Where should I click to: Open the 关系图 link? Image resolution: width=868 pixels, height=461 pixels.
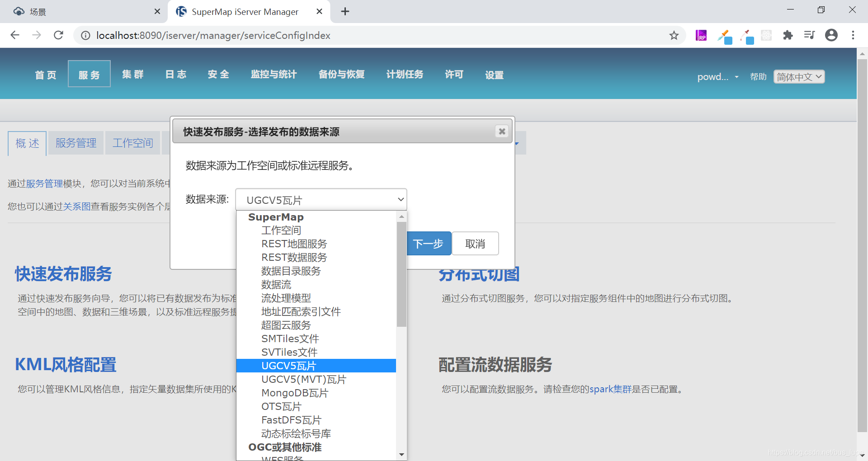[x=77, y=207]
